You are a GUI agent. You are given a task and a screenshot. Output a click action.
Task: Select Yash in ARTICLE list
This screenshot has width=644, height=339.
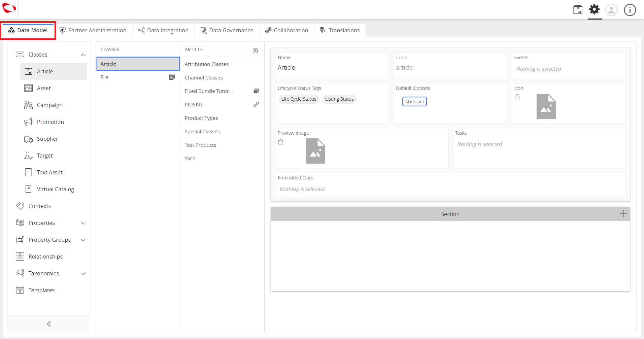click(x=222, y=158)
